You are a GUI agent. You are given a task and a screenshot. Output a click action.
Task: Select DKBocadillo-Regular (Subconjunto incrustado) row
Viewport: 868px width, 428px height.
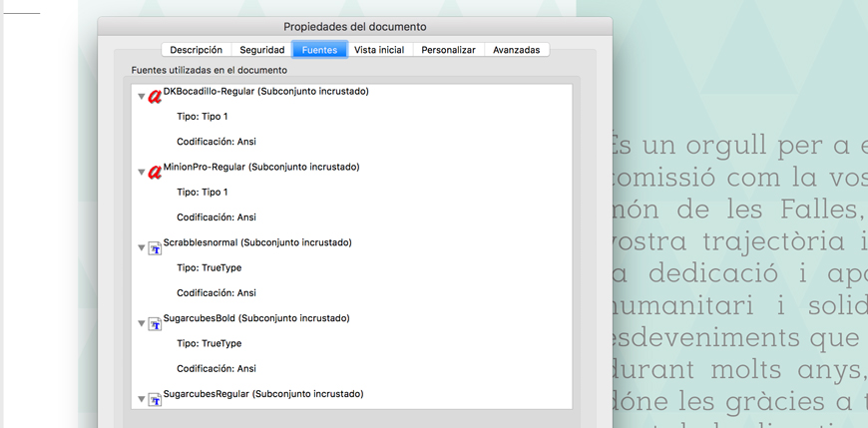(266, 92)
